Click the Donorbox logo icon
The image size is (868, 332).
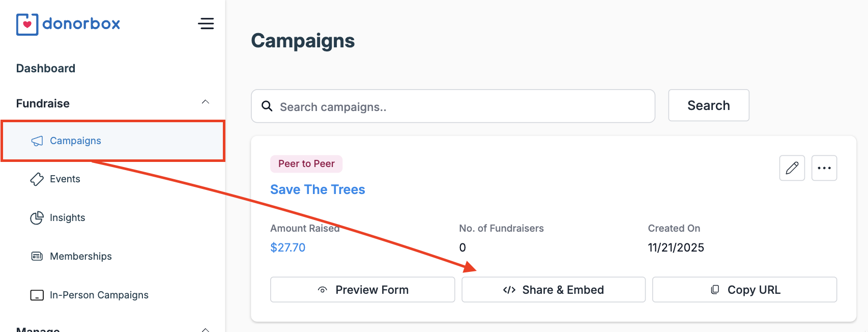[x=28, y=23]
